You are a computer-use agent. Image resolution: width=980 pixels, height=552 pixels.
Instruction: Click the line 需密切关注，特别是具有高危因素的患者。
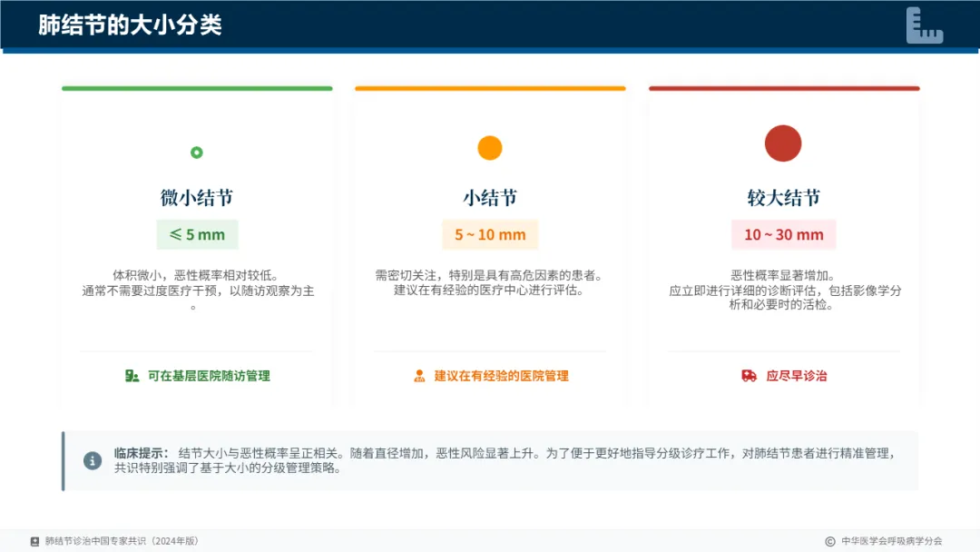coord(490,275)
